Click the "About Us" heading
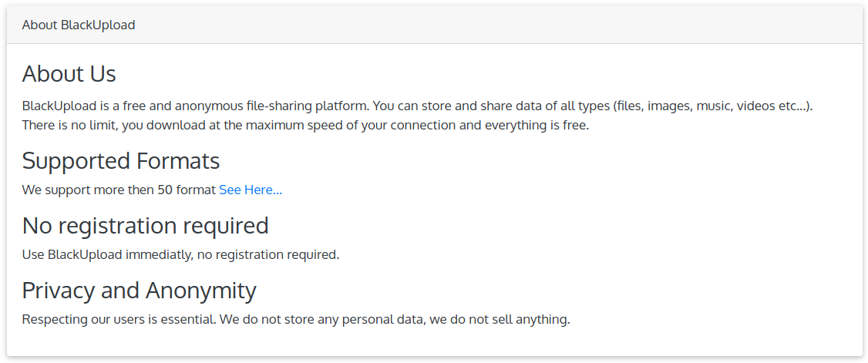Screen dimensions: 868x363 click(69, 74)
